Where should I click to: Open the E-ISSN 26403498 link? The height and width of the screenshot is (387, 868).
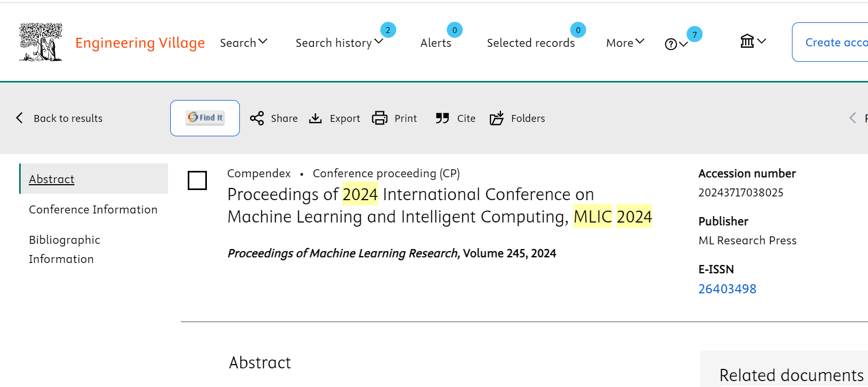click(727, 289)
